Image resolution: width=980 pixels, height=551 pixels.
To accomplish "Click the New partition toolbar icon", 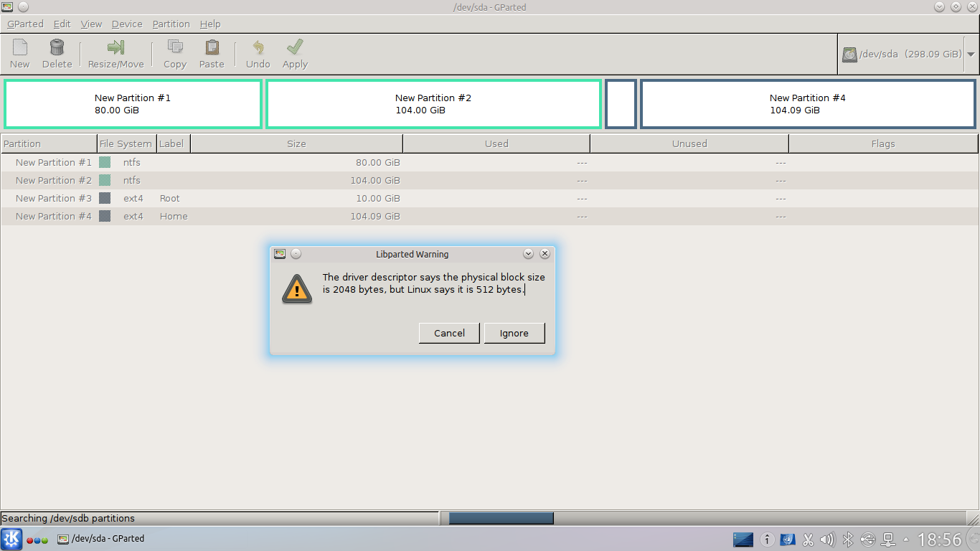I will [x=20, y=47].
